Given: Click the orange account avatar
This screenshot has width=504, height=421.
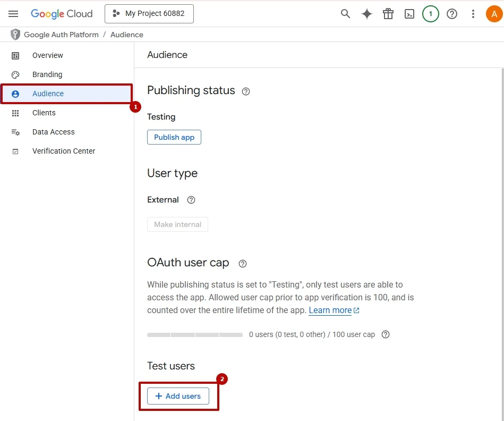Looking at the screenshot, I should 494,14.
